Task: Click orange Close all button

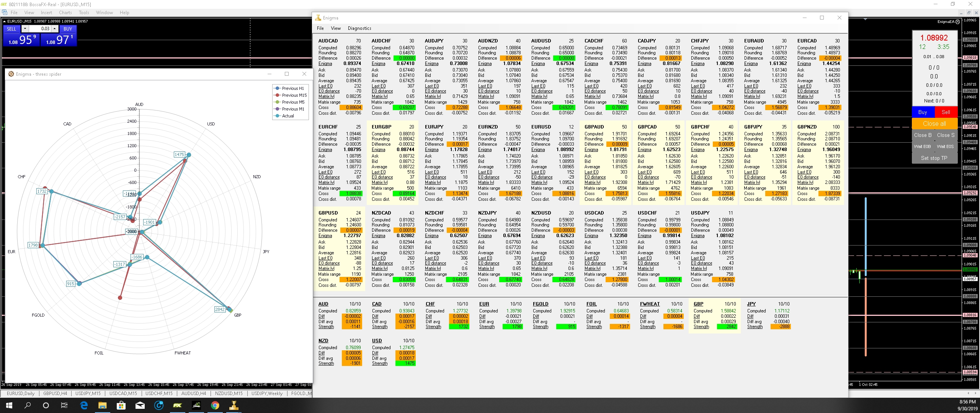Action: 934,124
